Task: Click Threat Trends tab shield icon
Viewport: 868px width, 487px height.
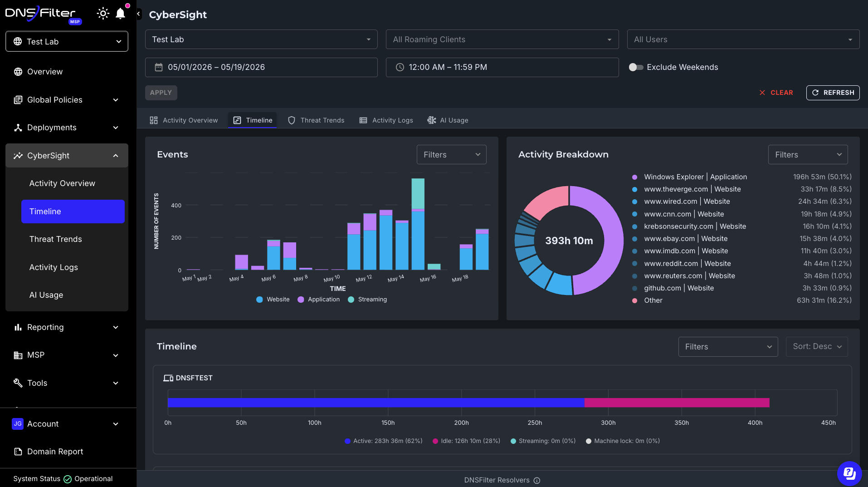Action: (x=292, y=120)
